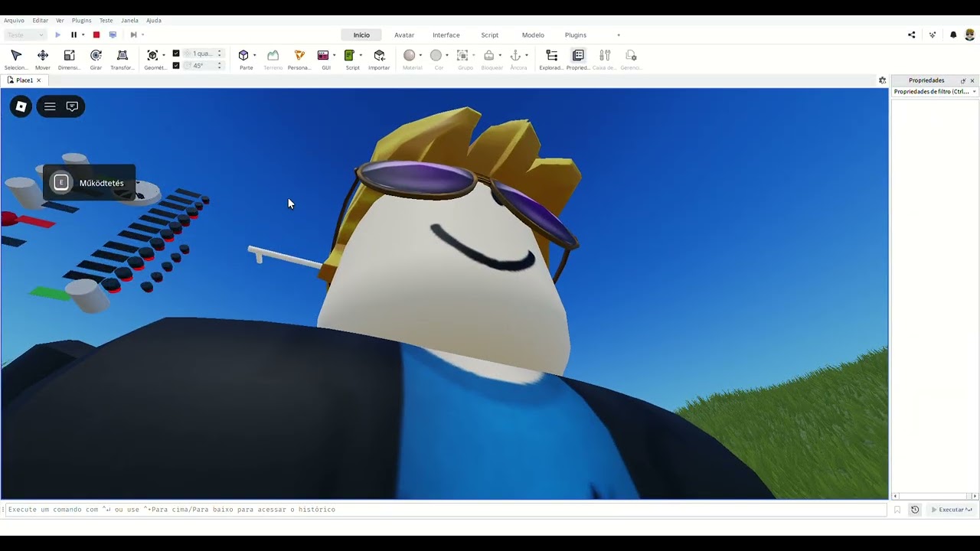Open the notifications bell
980x551 pixels.
(x=953, y=34)
